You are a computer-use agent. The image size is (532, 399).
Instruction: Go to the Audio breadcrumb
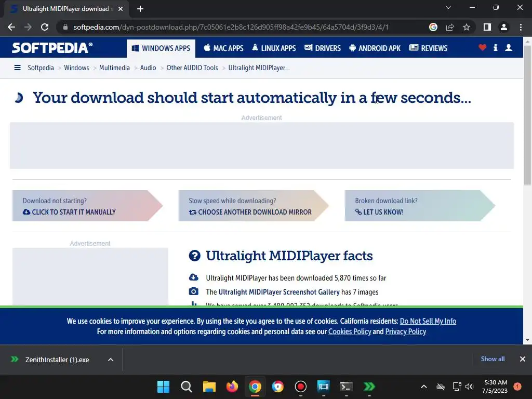(148, 68)
